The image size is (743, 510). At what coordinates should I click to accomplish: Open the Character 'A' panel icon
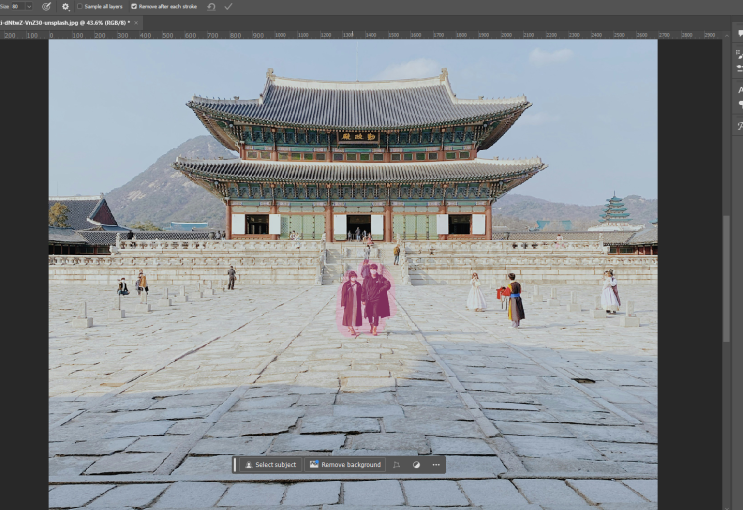pos(739,90)
